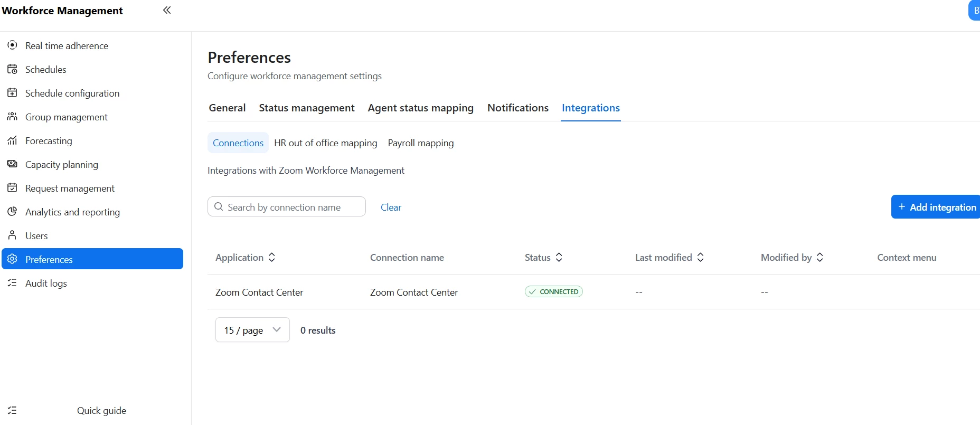980x425 pixels.
Task: Sort table by Last modified column
Action: [701, 257]
